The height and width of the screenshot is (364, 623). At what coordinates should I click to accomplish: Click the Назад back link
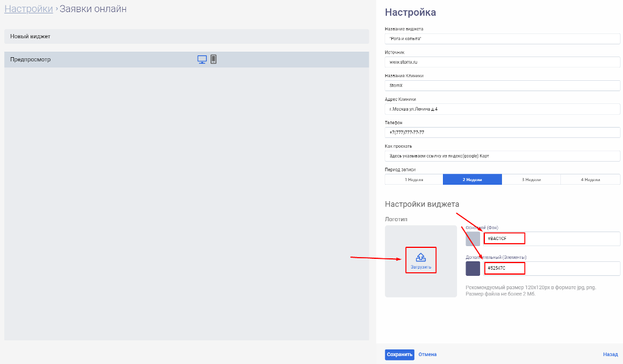(610, 355)
